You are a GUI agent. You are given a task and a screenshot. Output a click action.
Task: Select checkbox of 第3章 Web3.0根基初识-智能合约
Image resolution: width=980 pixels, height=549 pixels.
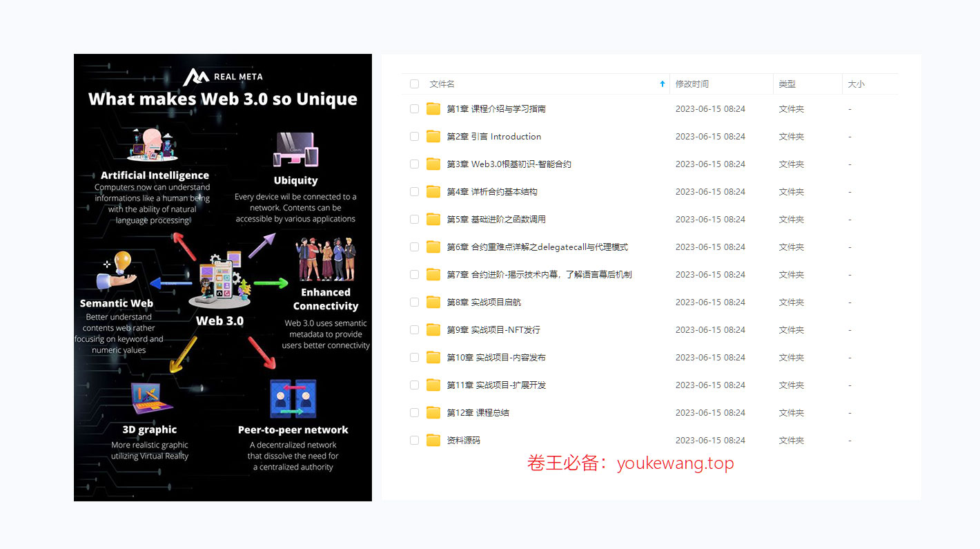tap(414, 164)
